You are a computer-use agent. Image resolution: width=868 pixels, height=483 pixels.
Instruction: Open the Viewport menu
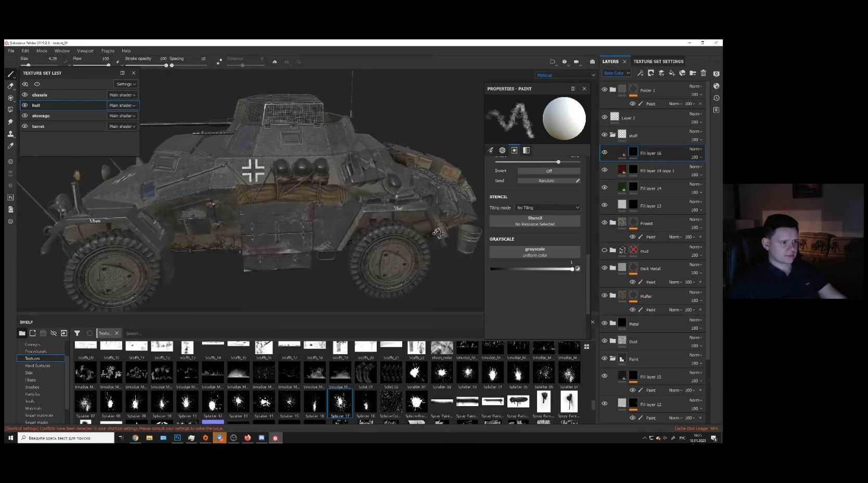(x=85, y=51)
